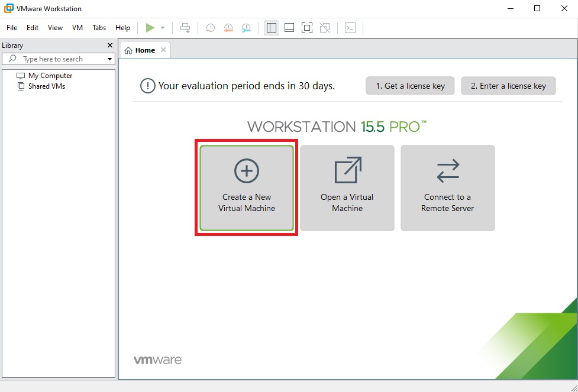
Task: Click the Send Ctrl+Alt+Del toolbar icon
Action: click(x=185, y=28)
